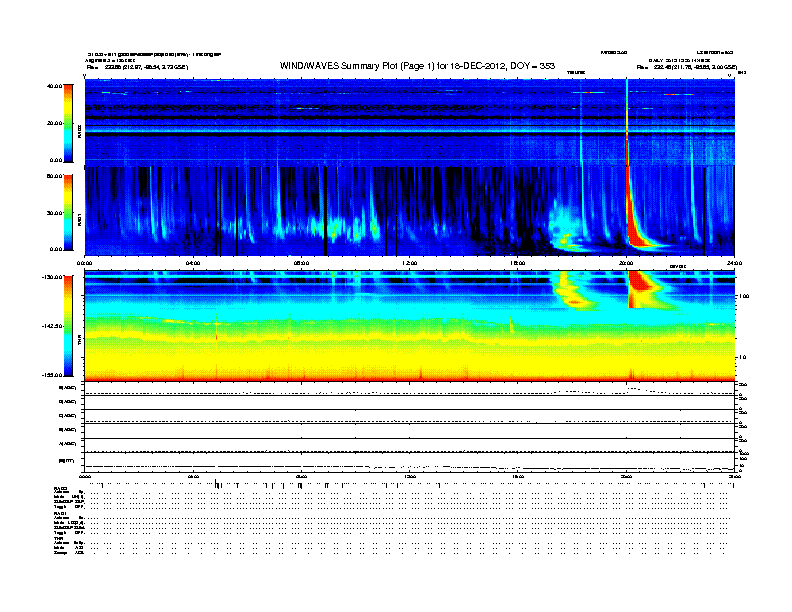Viewport: 792px width, 612px height.
Task: Click the short red streak at RAD2 upper right
Action: (x=679, y=94)
